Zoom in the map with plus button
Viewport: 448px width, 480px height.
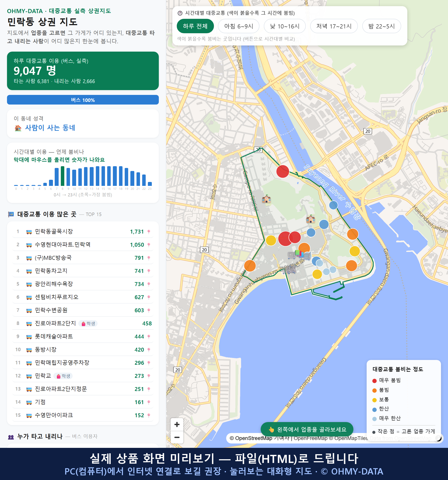click(177, 424)
